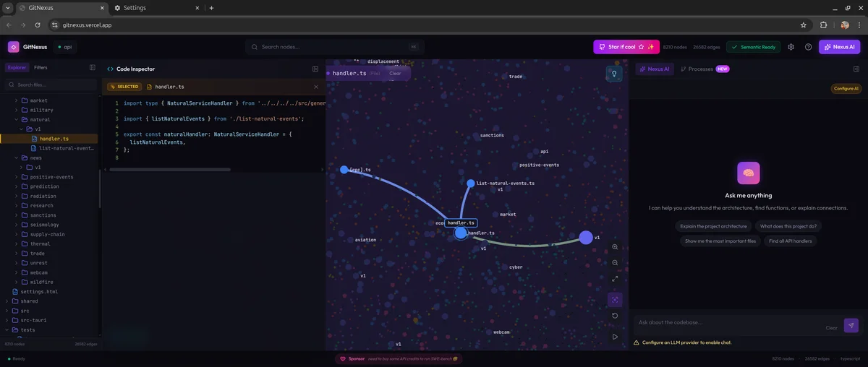Expand the positive-events folder
The image size is (868, 367).
pos(51,177)
